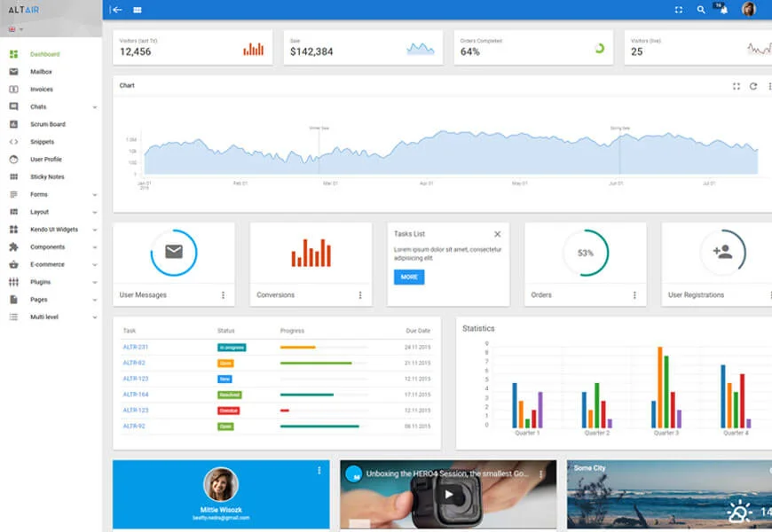772x532 pixels.
Task: Click the Invoices icon in sidebar
Action: (14, 90)
